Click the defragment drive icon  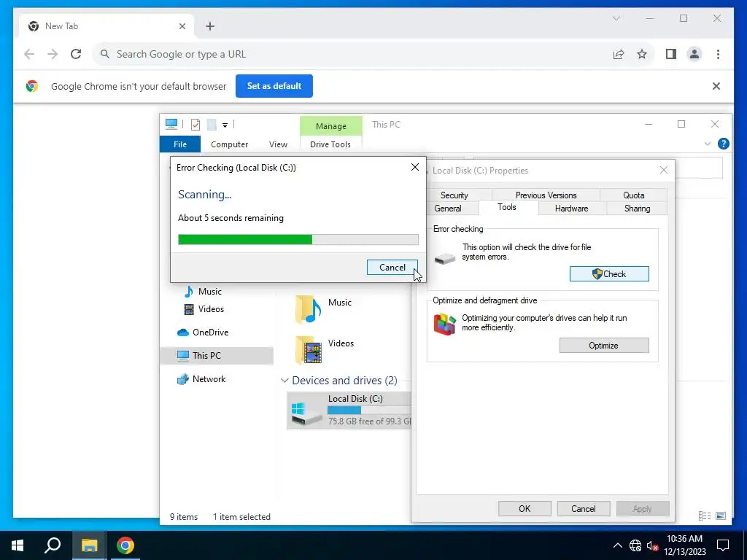444,324
